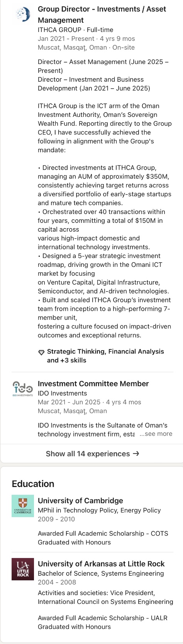Open the ITHCA Group company logo
183x644 pixels.
tap(23, 15)
